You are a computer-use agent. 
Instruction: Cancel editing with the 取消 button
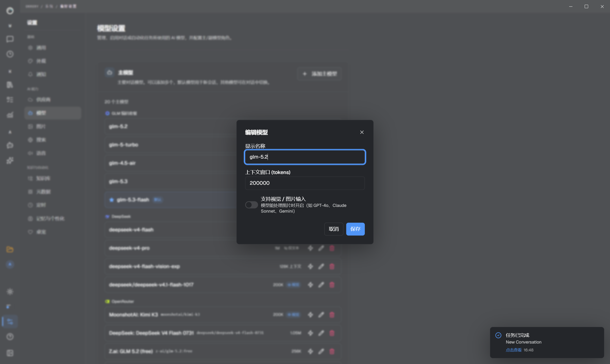[x=334, y=229]
